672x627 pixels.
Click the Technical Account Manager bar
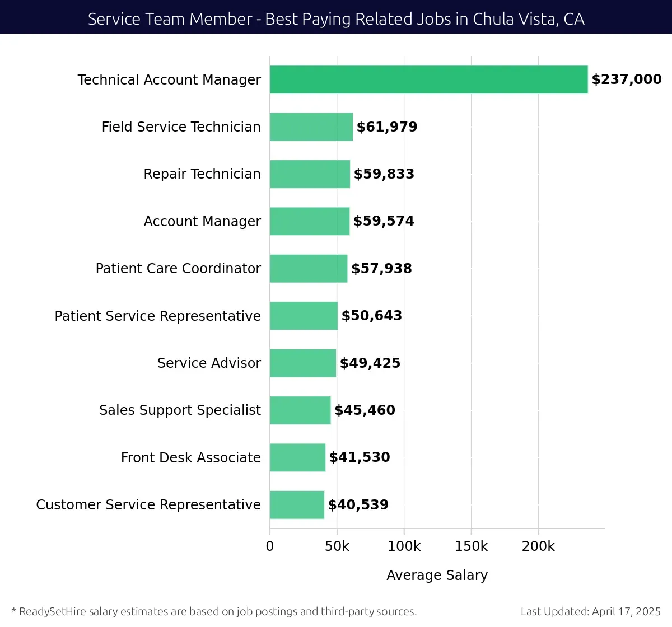click(x=429, y=79)
